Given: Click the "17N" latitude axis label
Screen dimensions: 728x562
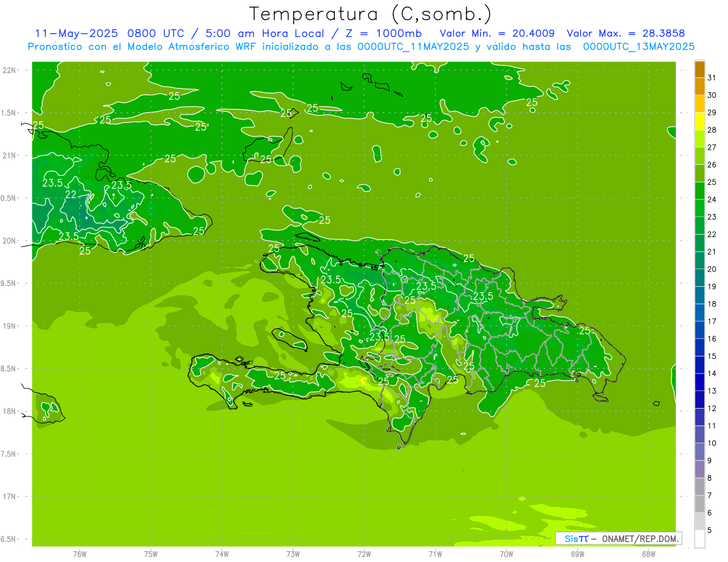Looking at the screenshot, I should 10,497.
